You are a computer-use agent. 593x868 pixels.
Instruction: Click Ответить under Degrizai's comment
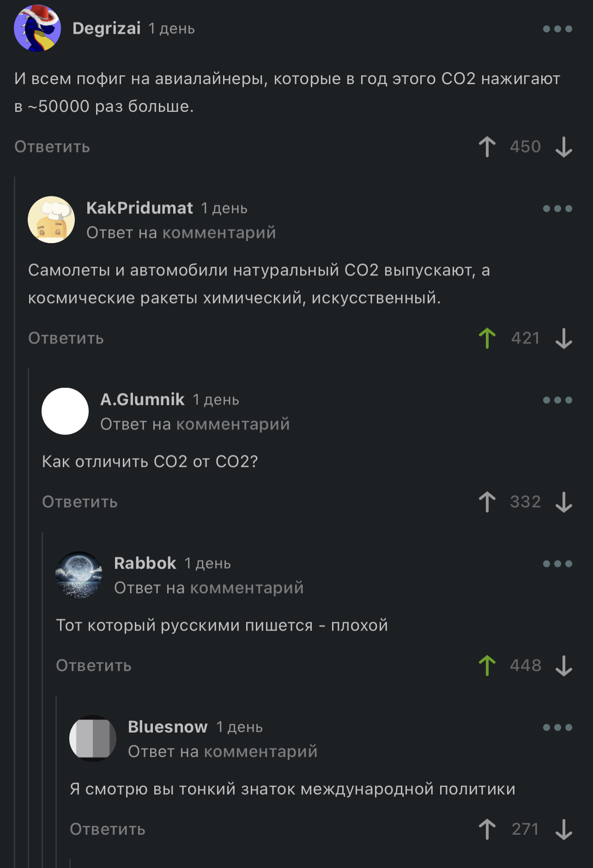click(52, 147)
